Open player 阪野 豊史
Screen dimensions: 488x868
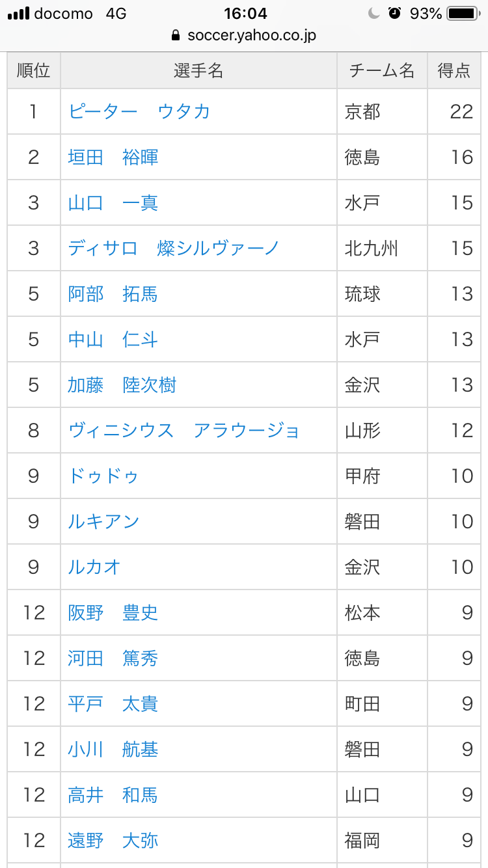(113, 612)
